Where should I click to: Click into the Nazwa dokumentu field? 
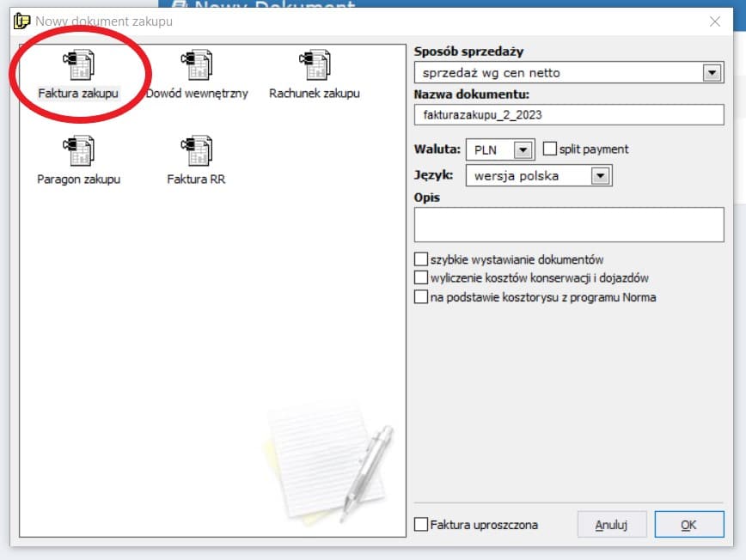pyautogui.click(x=568, y=114)
